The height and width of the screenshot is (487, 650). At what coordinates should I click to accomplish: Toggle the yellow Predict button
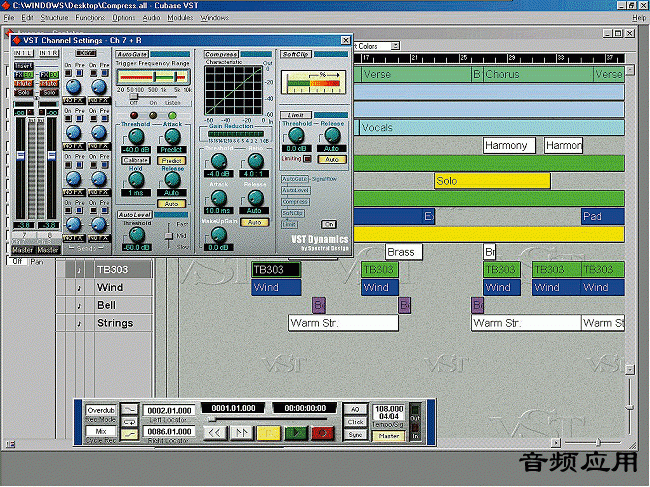pos(172,160)
